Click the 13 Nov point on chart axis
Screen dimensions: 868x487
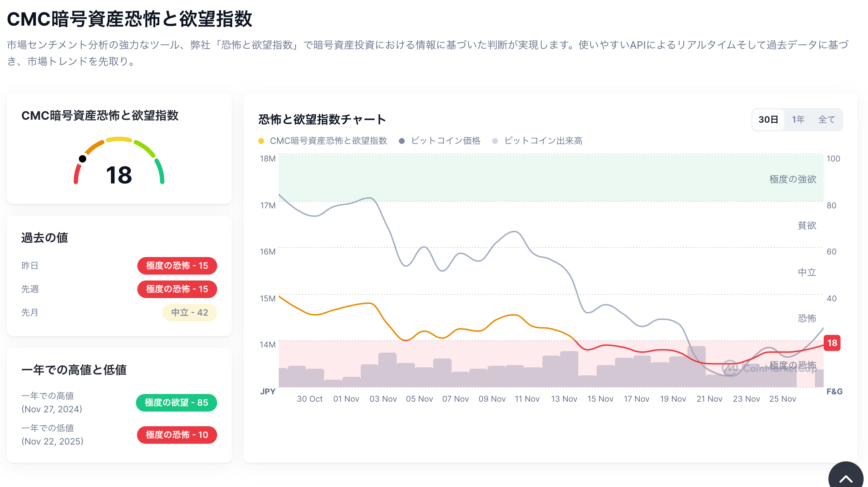click(564, 399)
